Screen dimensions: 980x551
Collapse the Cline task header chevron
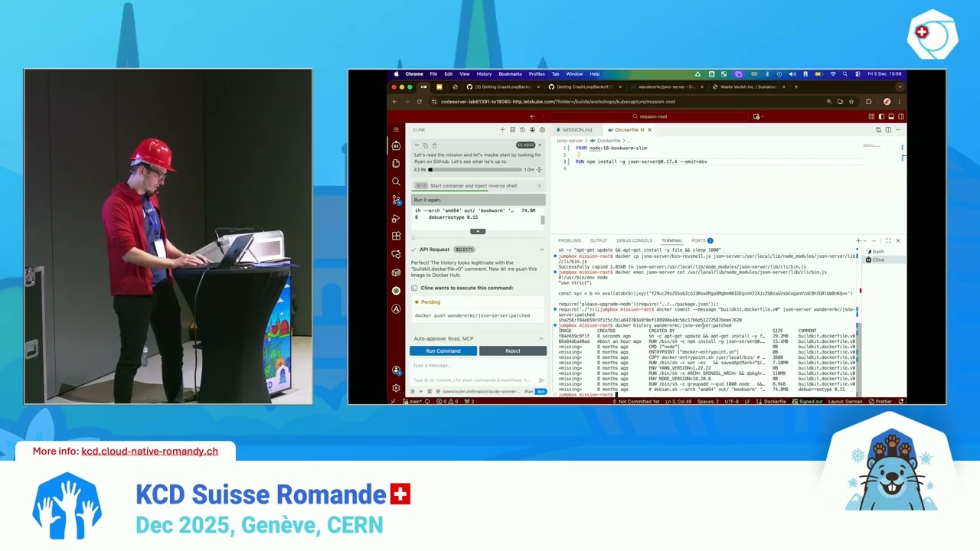coord(418,145)
